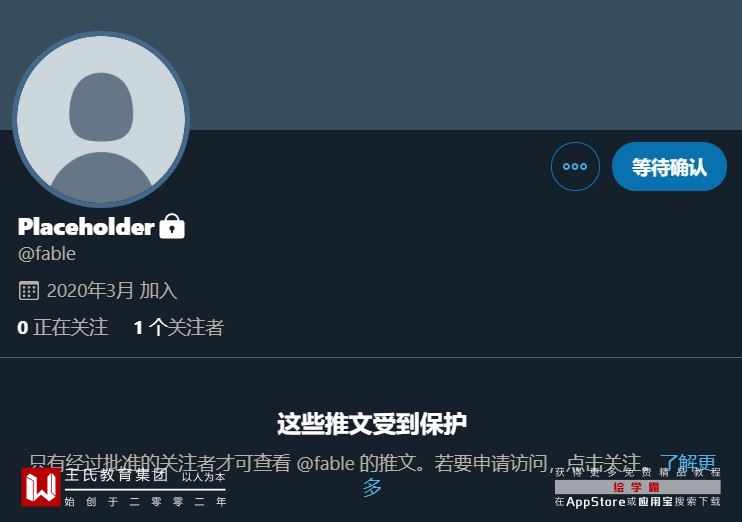
Task: Open the three-dot more options button
Action: pos(575,167)
